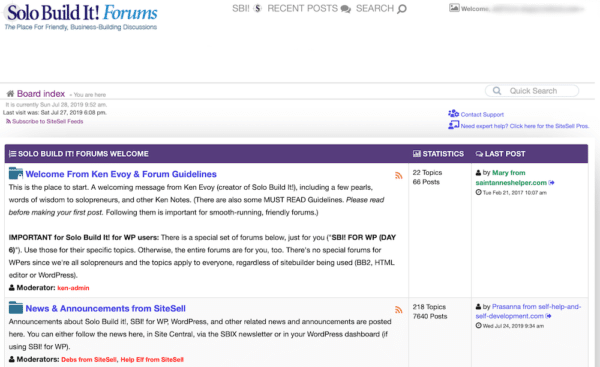Viewport: 600px width, 367px height.
Task: Click the '218 Topics' statistic text
Action: (429, 307)
